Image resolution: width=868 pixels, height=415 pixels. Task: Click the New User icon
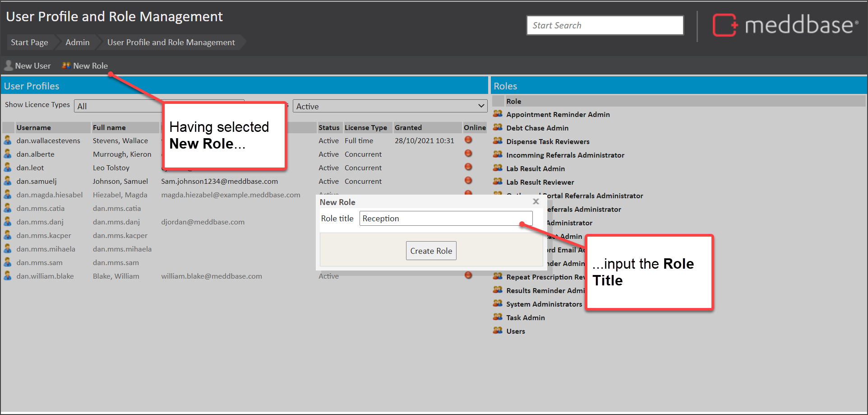pyautogui.click(x=8, y=66)
